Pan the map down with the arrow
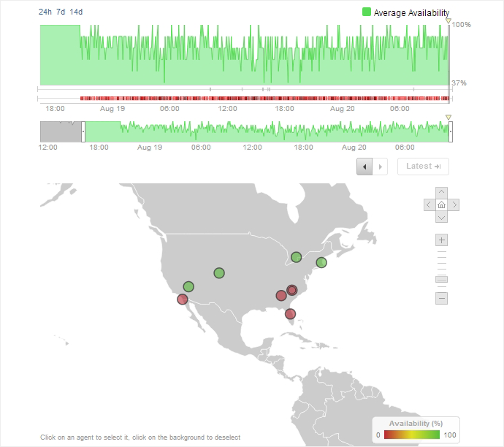Viewport: 504px width, 447px height. pyautogui.click(x=441, y=218)
